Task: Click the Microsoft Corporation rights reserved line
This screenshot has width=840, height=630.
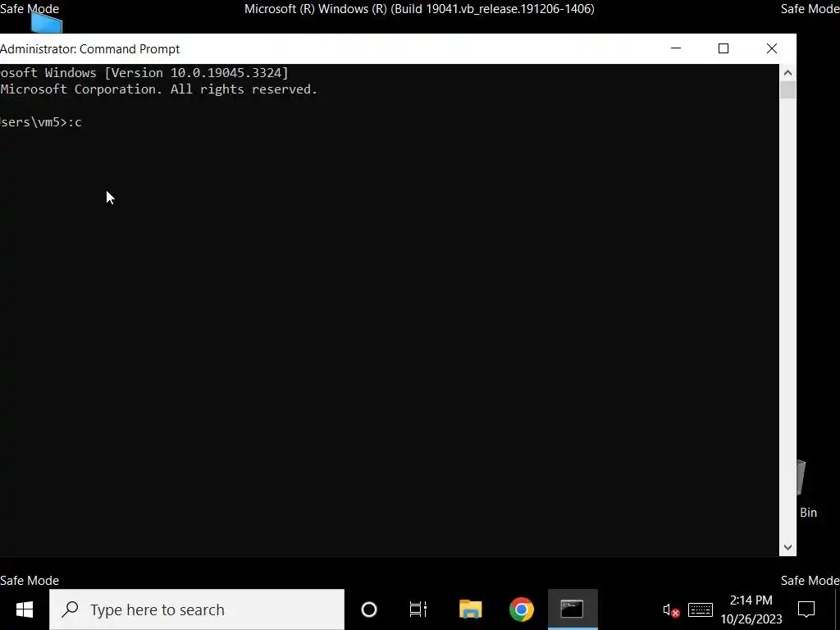Action: [x=158, y=89]
